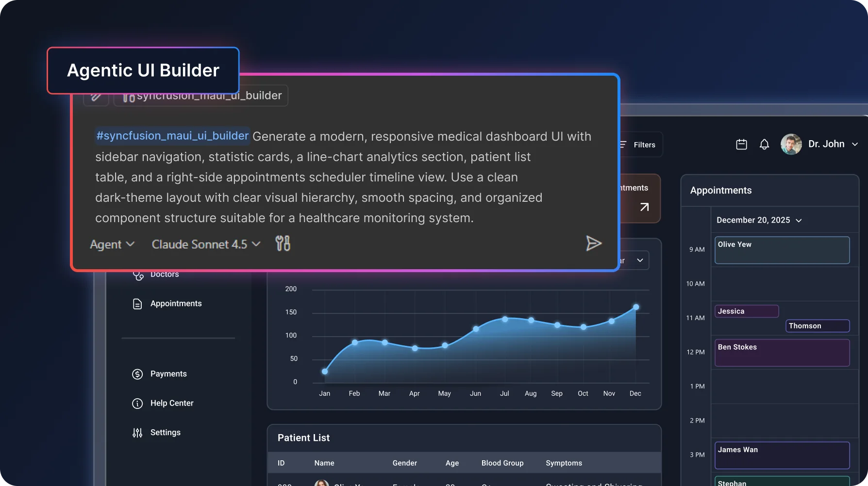Click the 2 PM time slot label

coord(697,421)
